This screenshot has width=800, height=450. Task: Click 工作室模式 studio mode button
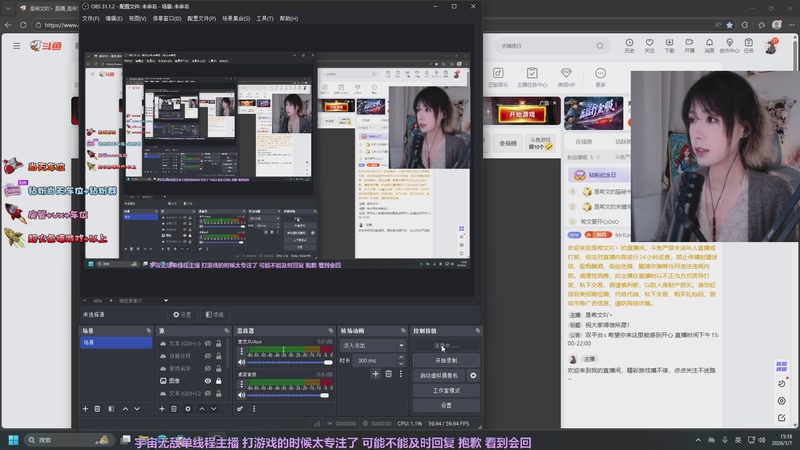(x=446, y=390)
